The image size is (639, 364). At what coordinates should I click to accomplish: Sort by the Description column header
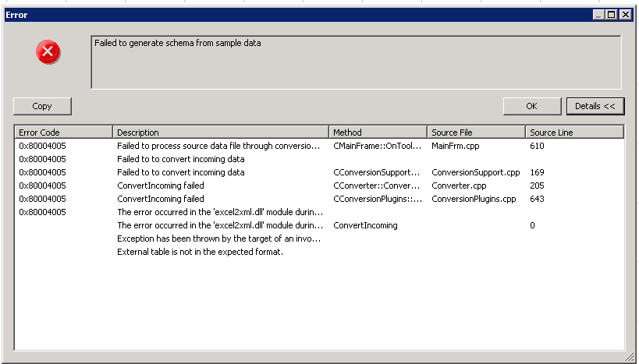pyautogui.click(x=221, y=133)
